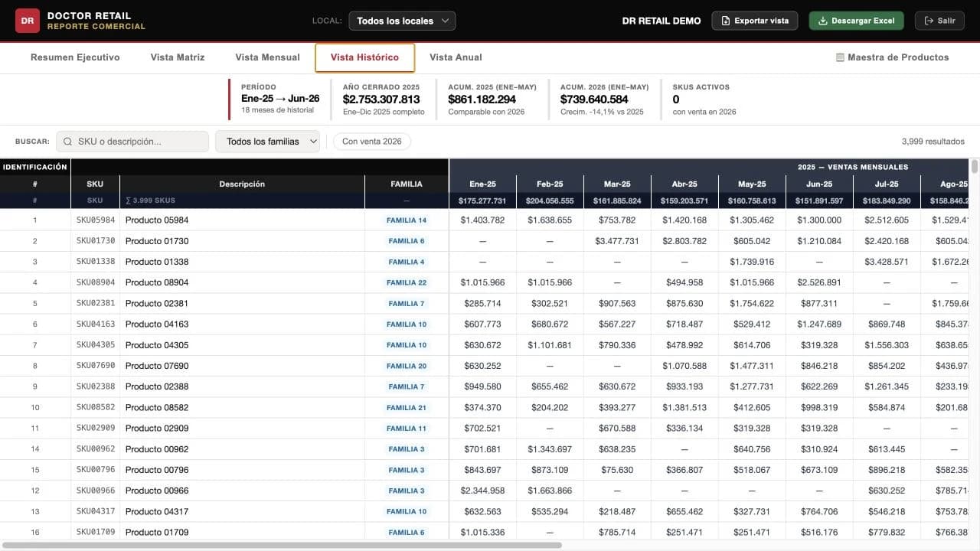Sort by the SKU column header

[95, 184]
